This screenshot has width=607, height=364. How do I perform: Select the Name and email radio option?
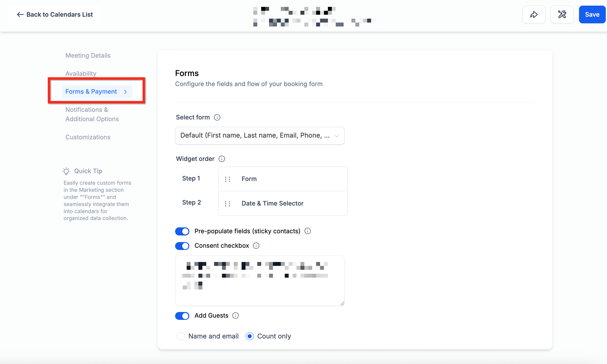click(x=181, y=336)
